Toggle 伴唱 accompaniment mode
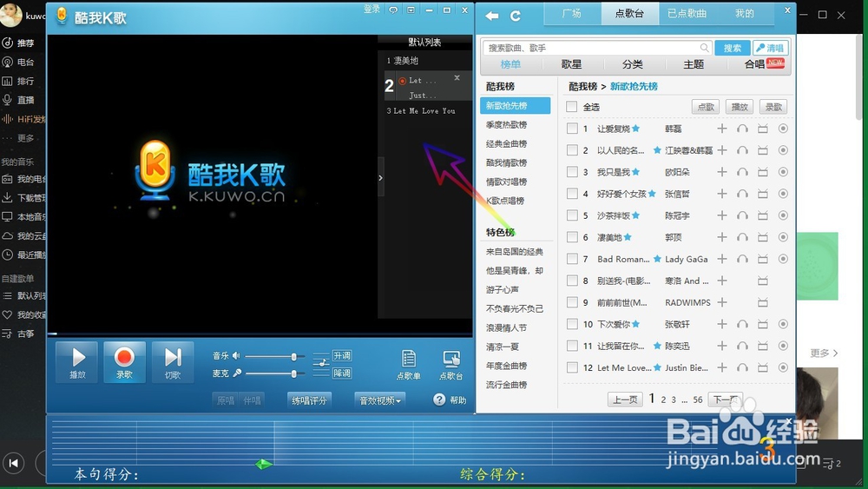Screen dimensions: 868x489 coord(252,400)
